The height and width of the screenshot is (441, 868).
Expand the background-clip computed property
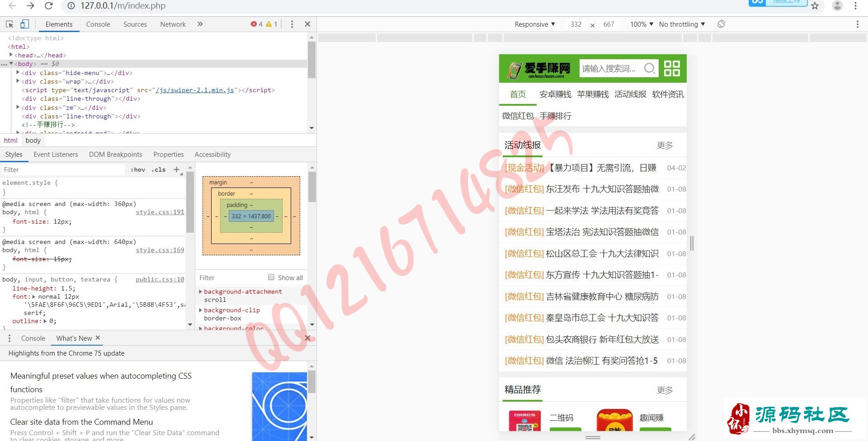coord(201,310)
